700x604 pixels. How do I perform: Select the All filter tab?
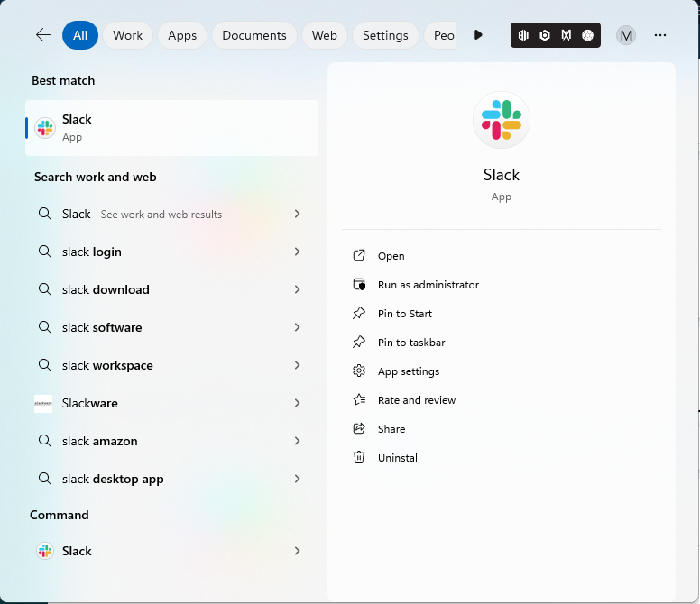[80, 35]
